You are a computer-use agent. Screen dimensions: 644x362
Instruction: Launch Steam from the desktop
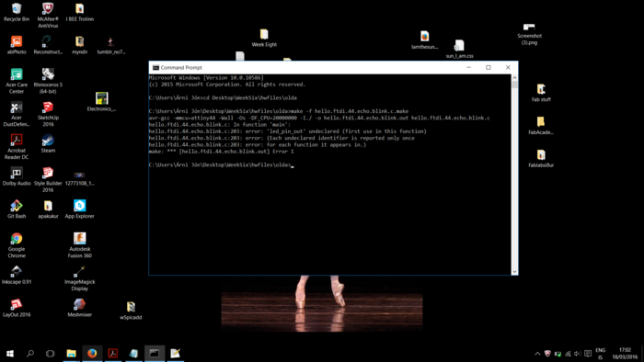pos(48,143)
